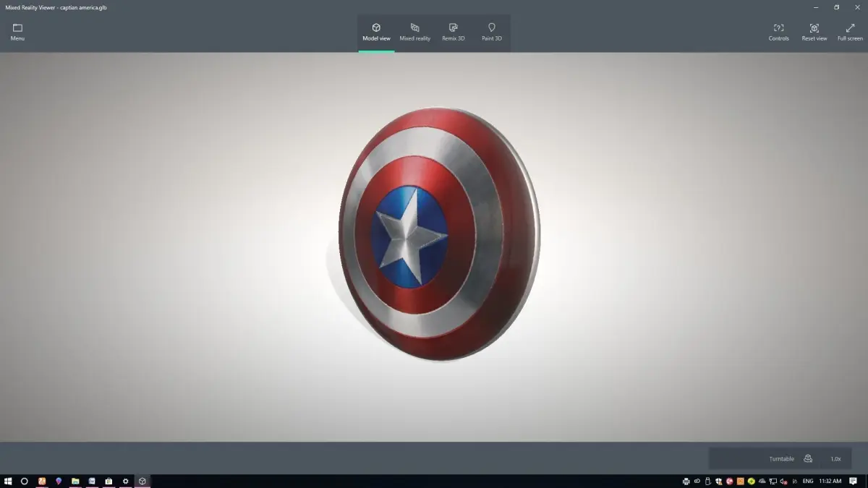Click Mixed Reality Viewer cube taskbar icon

142,481
